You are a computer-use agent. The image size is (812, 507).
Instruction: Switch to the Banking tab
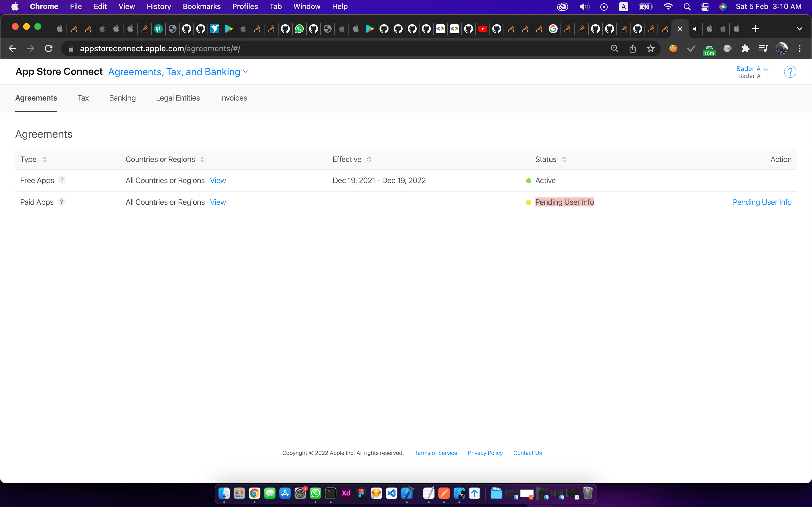[122, 98]
